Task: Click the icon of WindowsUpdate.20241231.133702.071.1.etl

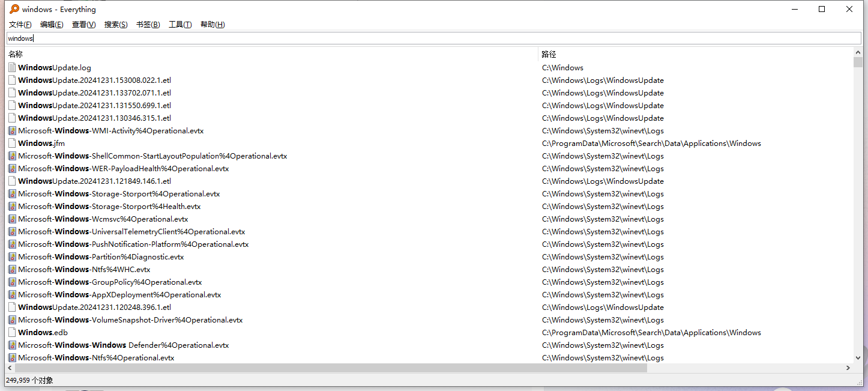Action: [x=12, y=93]
